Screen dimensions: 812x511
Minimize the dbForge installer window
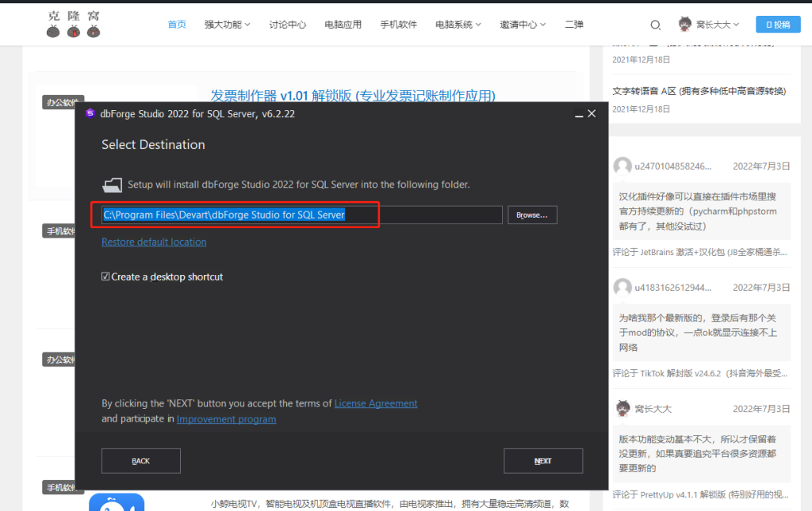(x=578, y=114)
